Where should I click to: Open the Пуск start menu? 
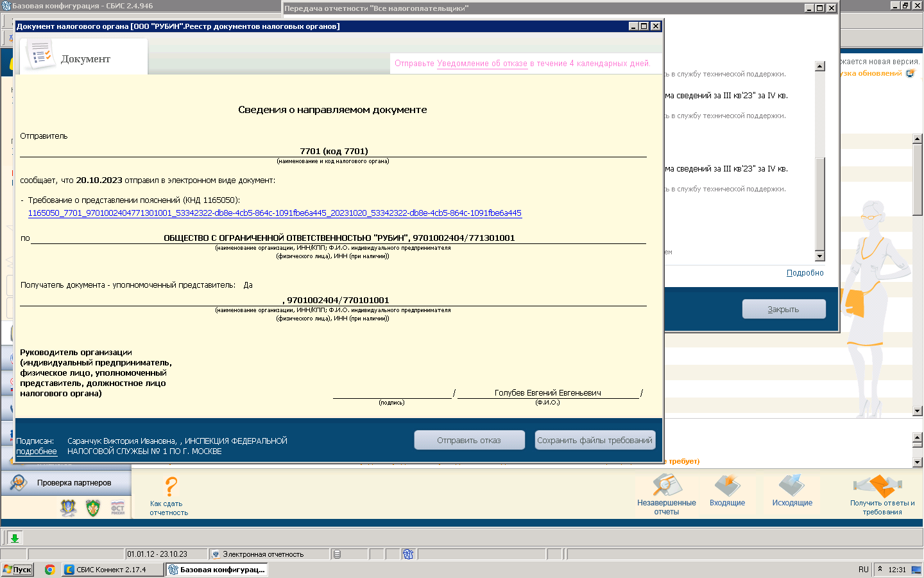click(x=17, y=570)
